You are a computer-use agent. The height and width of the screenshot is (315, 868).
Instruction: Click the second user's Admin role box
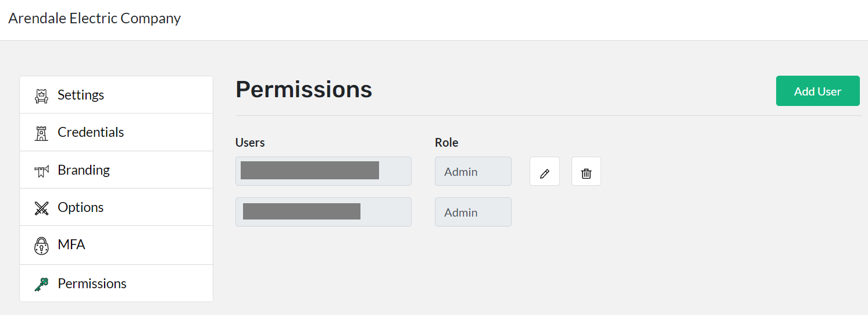(473, 212)
